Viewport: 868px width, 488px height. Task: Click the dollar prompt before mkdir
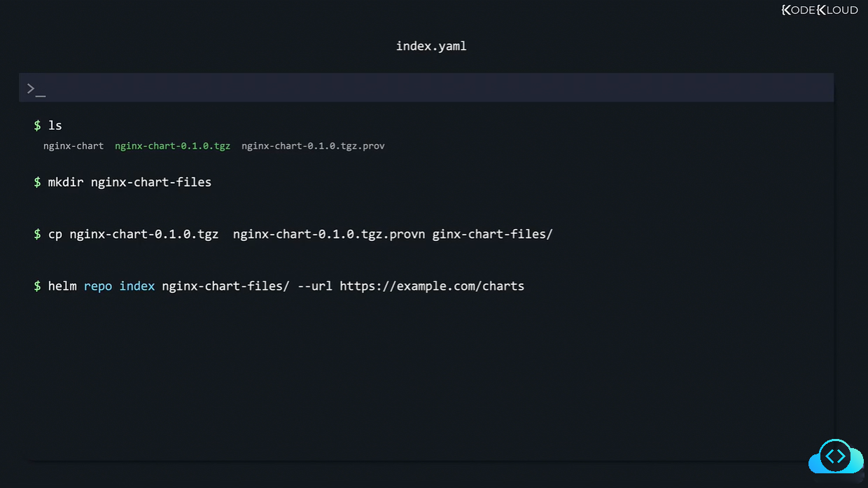[37, 182]
